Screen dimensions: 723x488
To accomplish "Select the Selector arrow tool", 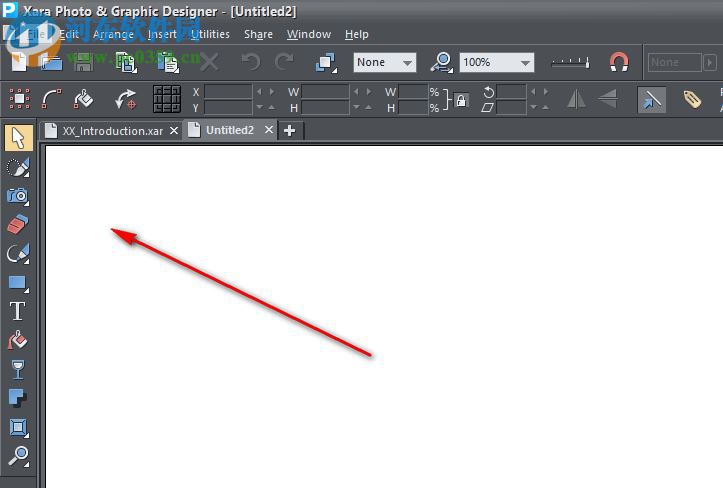I will click(18, 137).
